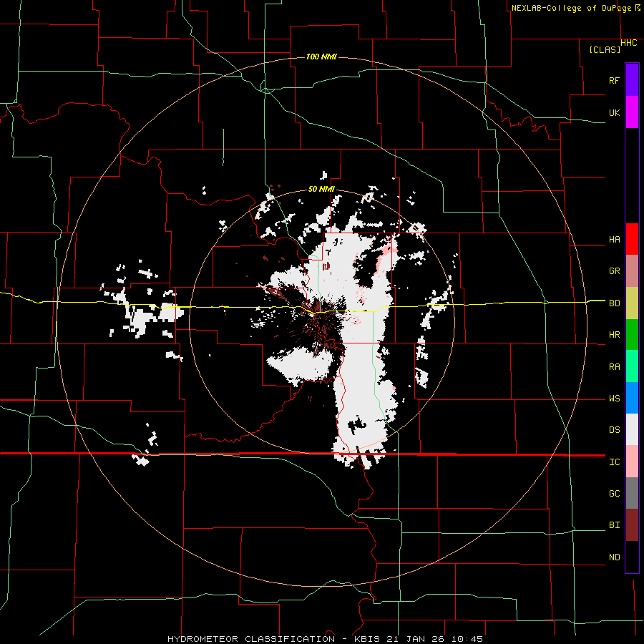Click the WS blue legend swatch
The height and width of the screenshot is (644, 644).
coord(632,398)
